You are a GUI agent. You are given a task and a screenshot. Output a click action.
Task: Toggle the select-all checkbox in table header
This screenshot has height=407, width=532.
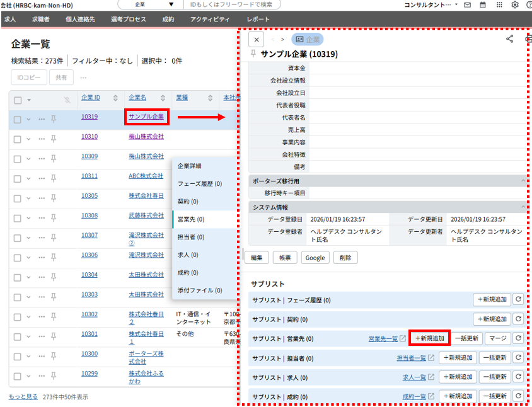coord(18,100)
